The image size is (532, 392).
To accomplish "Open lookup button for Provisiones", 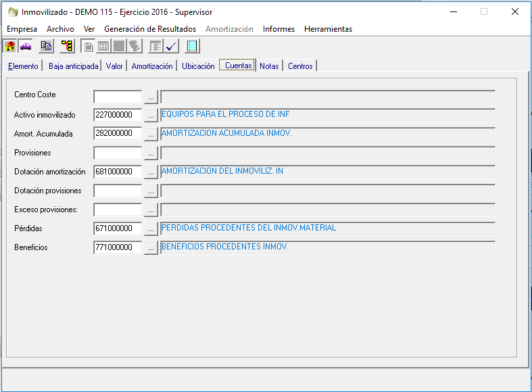I will [x=151, y=153].
